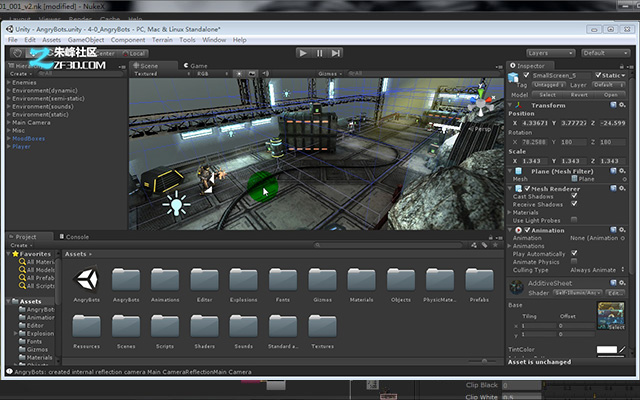Open Mesh Renderer help icon
The height and width of the screenshot is (400, 640).
click(x=613, y=188)
